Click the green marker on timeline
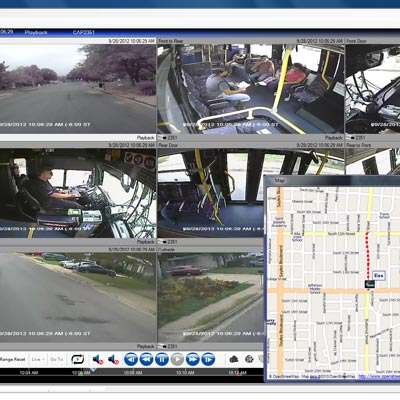The width and height of the screenshot is (400, 400). click(x=80, y=375)
